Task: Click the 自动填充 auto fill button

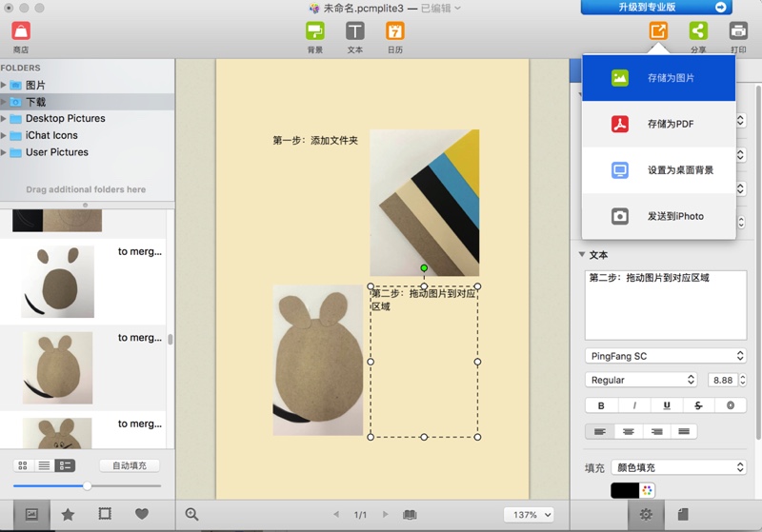Action: (130, 465)
